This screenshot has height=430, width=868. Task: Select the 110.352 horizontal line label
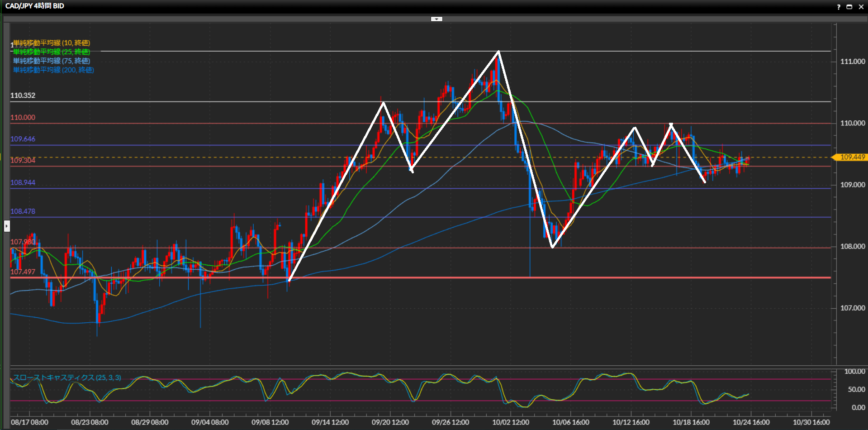tap(23, 96)
